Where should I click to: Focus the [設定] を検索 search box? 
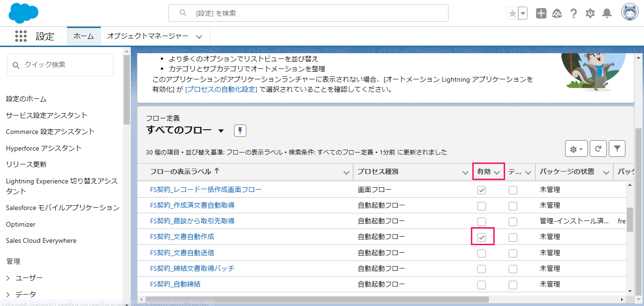point(308,13)
